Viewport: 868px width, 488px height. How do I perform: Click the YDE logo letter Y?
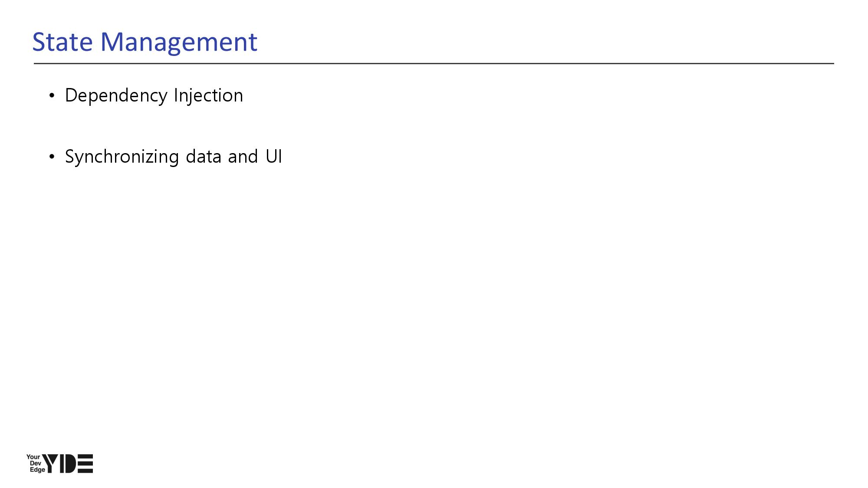(x=52, y=463)
